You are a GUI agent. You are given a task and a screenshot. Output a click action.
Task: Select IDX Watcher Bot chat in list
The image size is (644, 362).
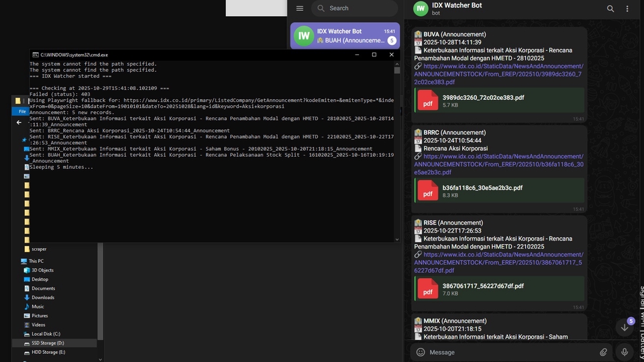point(345,36)
